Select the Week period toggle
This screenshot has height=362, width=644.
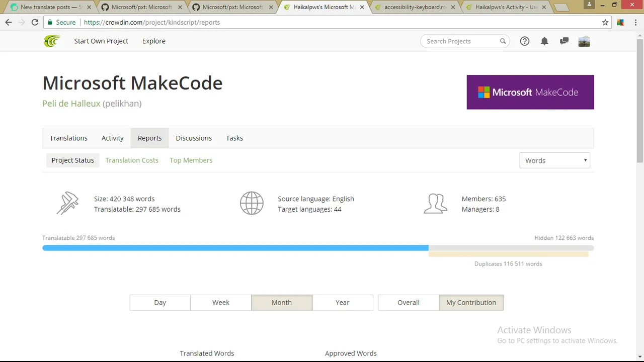click(221, 302)
